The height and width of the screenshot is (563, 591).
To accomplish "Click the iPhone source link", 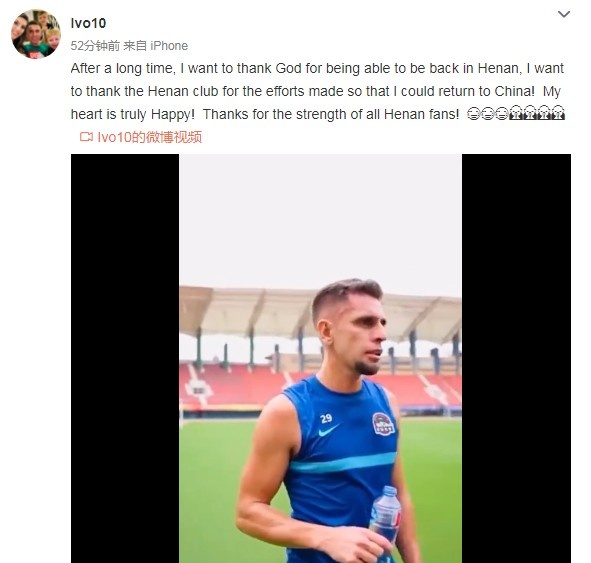I will coord(169,46).
